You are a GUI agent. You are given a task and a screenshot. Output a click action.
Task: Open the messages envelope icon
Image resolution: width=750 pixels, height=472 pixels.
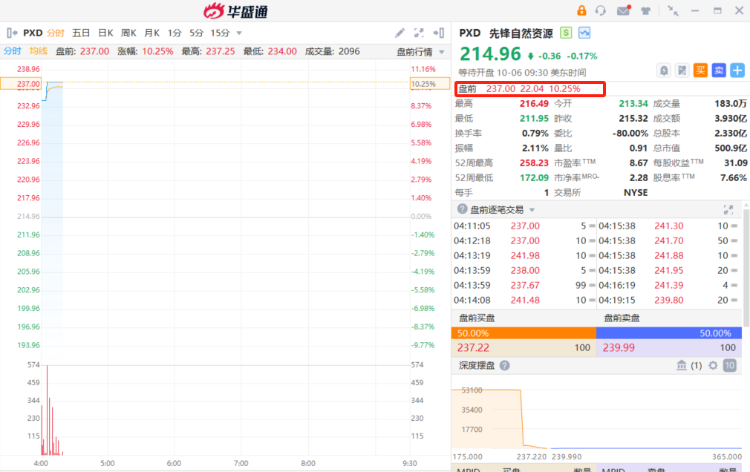coord(624,10)
